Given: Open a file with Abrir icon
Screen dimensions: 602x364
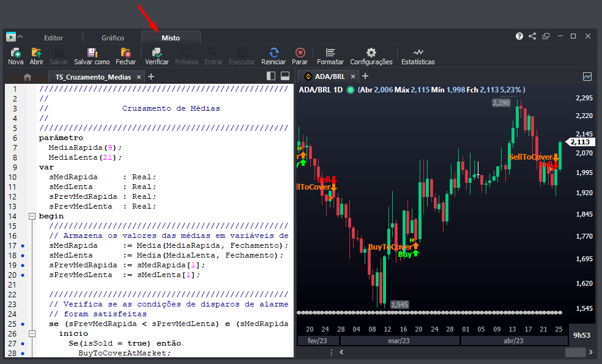Looking at the screenshot, I should [x=36, y=53].
